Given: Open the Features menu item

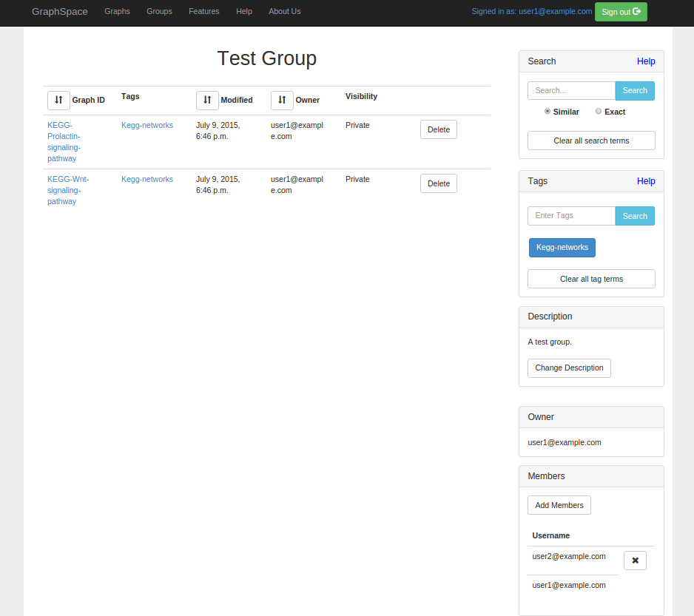Looking at the screenshot, I should [204, 12].
